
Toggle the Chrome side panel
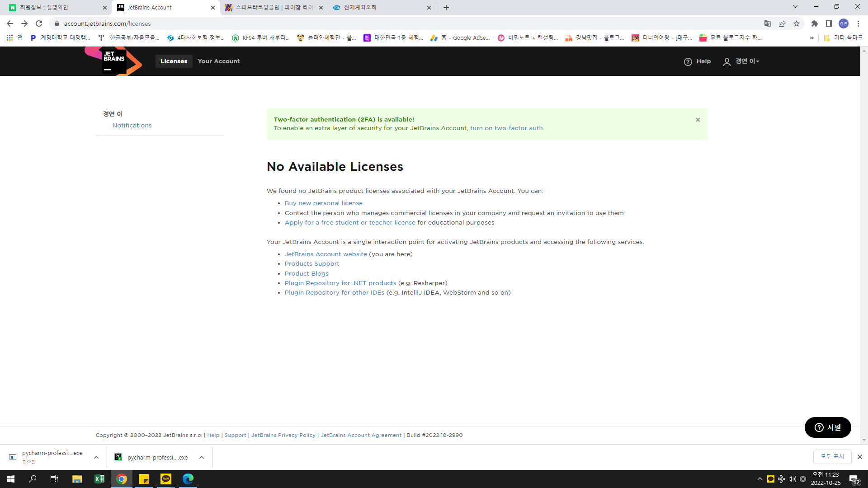(829, 23)
